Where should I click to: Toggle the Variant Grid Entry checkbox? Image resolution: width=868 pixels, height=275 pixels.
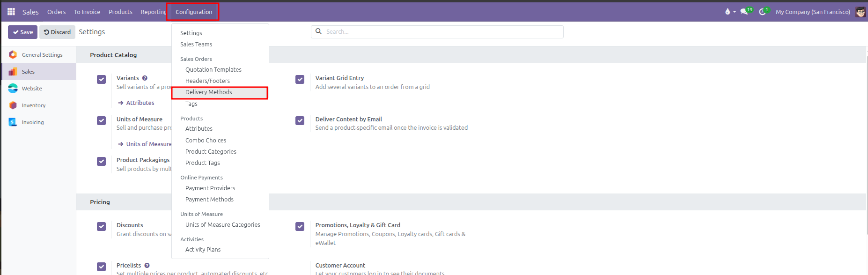[x=300, y=79]
